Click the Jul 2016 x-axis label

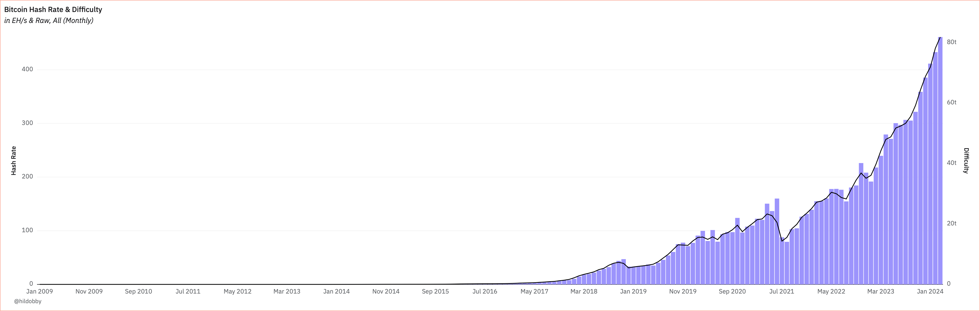pyautogui.click(x=485, y=292)
